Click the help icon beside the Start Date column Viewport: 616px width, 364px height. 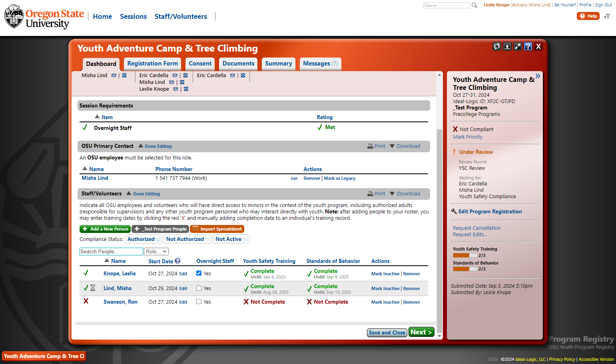pyautogui.click(x=177, y=261)
